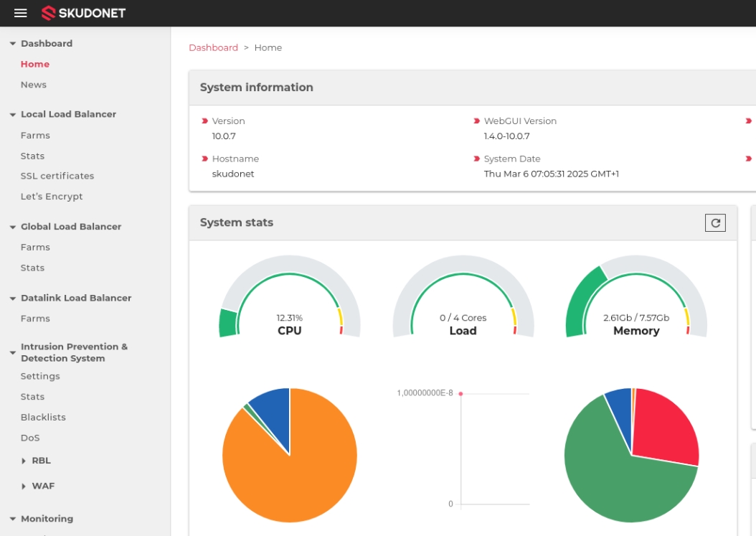
Task: Open SSL certificates page
Action: click(57, 176)
